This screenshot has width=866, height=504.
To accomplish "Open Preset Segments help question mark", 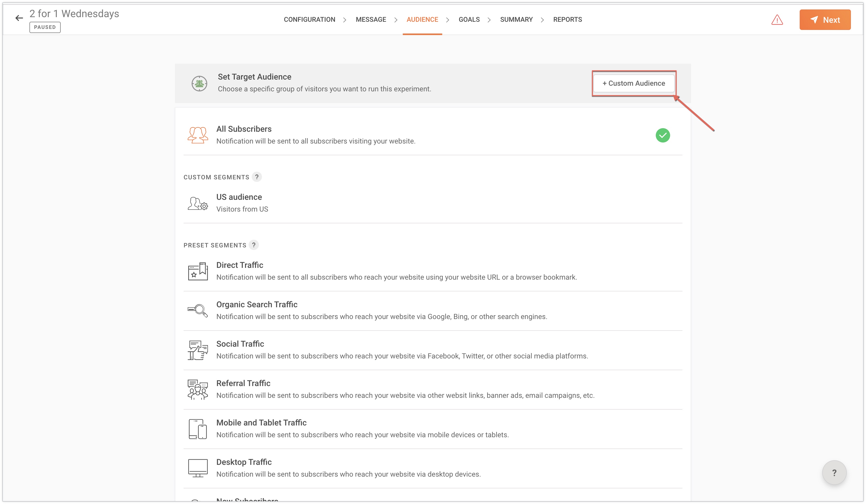I will [x=254, y=245].
